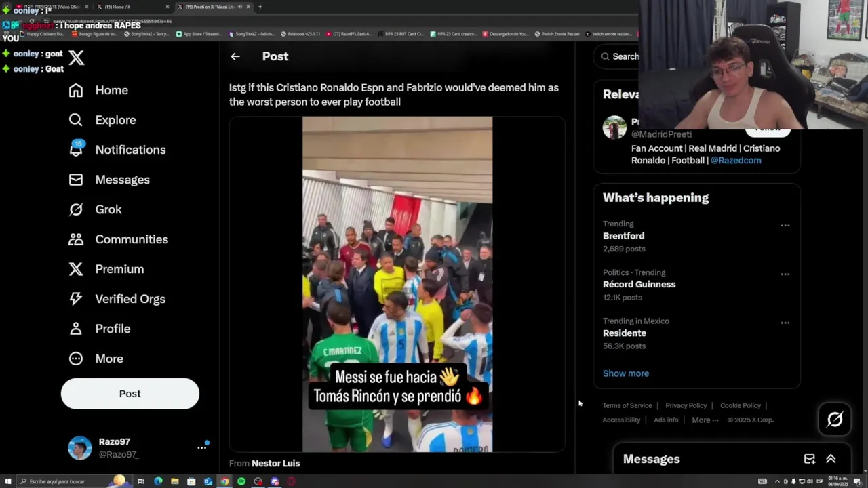Image resolution: width=868 pixels, height=488 pixels.
Task: Click the X logo in the sidebar
Action: point(77,58)
